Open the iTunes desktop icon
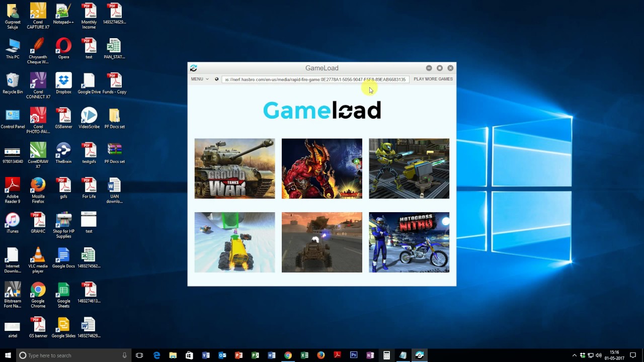 (13, 223)
